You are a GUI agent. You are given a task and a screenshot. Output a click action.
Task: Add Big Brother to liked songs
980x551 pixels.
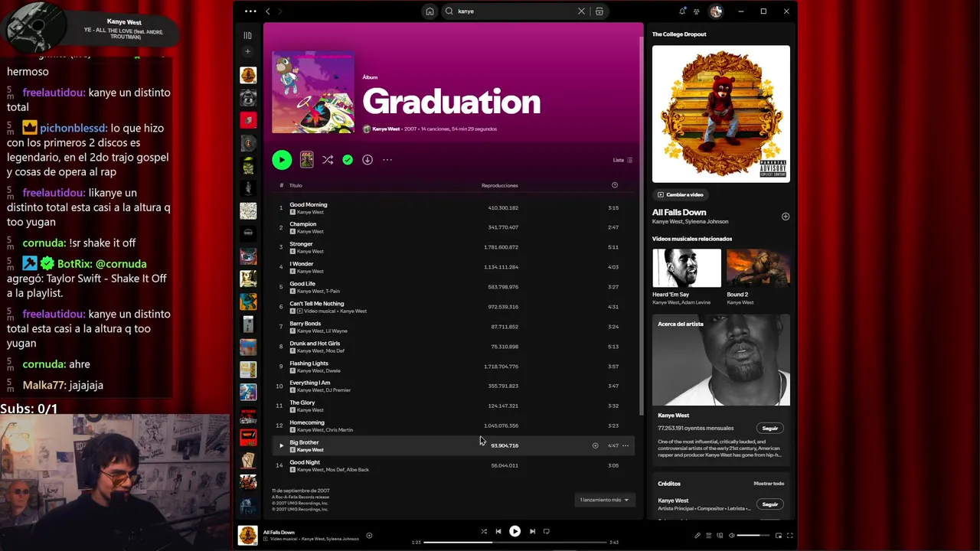[595, 445]
